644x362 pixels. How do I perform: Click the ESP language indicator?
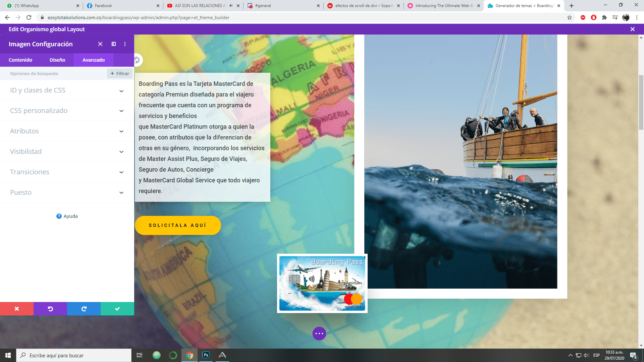596,355
